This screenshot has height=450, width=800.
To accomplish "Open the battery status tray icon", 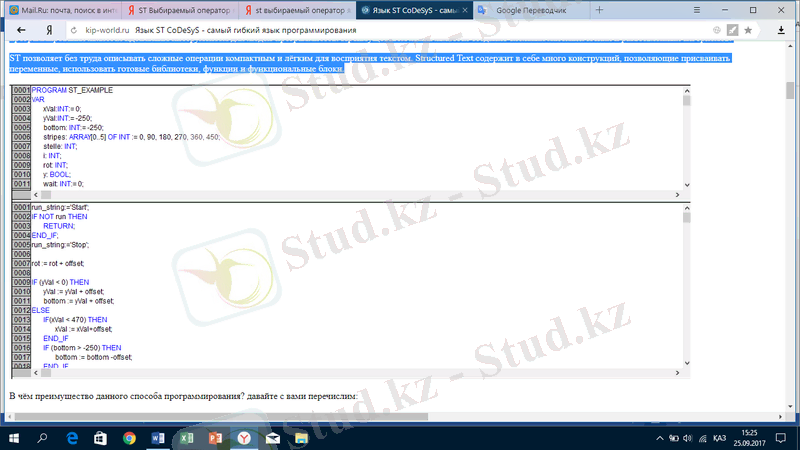I will (673, 438).
